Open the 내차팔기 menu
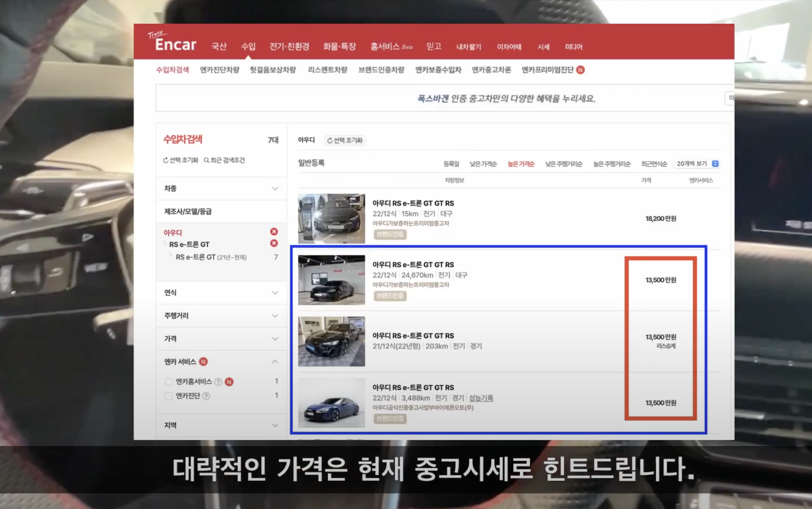This screenshot has width=812, height=509. pyautogui.click(x=469, y=47)
